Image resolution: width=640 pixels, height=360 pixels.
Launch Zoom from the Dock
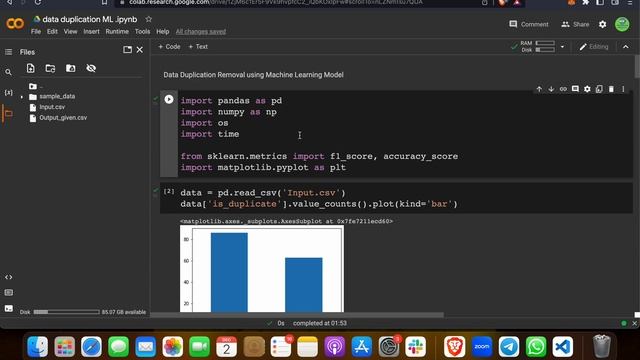[x=482, y=347]
